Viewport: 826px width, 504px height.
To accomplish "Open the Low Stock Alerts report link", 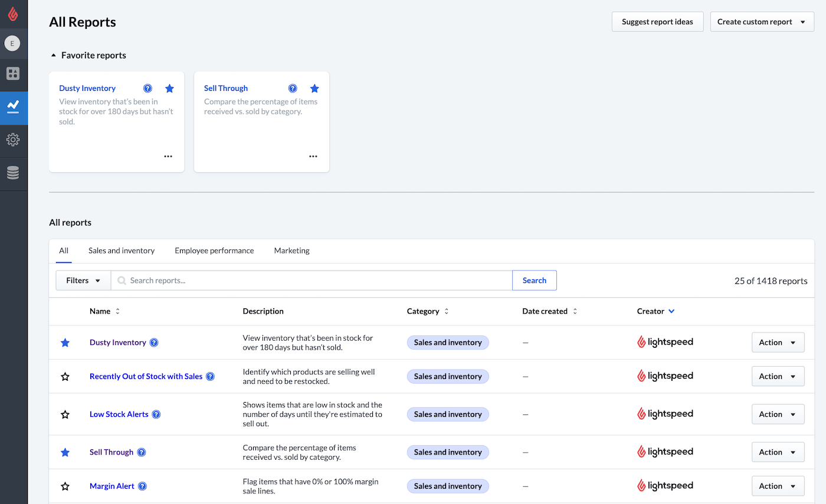I will 119,414.
